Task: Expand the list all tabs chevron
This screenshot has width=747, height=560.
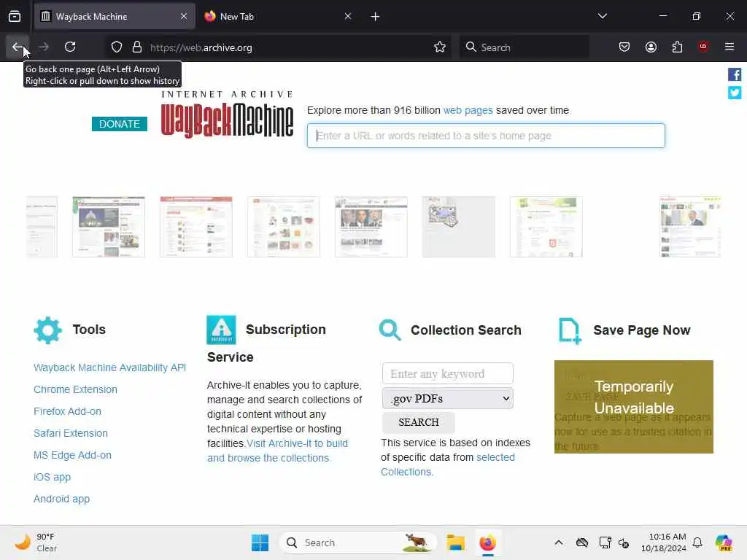Action: click(602, 16)
